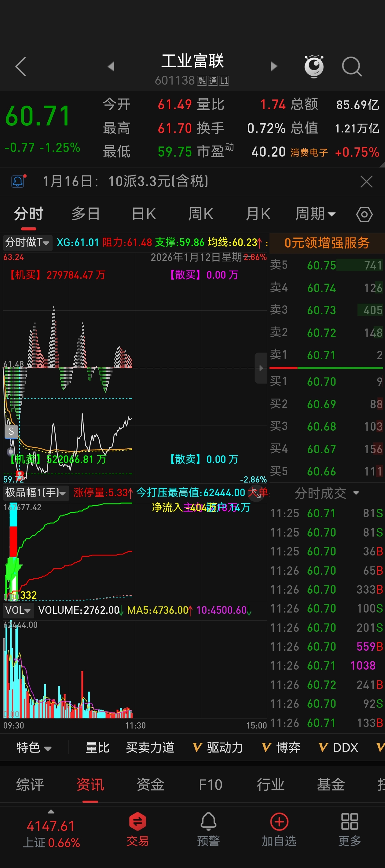The width and height of the screenshot is (385, 868).
Task: Tap the current price 60.71
Action: coord(38,116)
